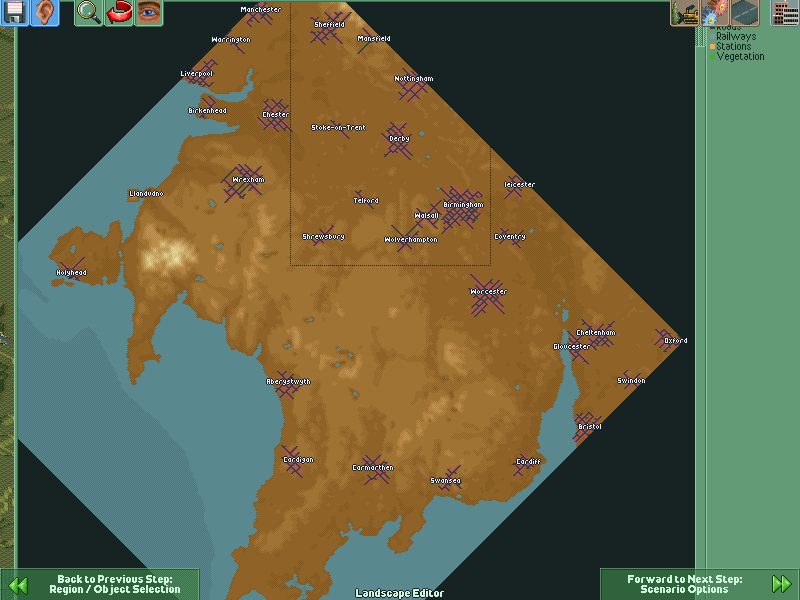Click the Shrewsbury town label
800x600 pixels.
tap(323, 237)
